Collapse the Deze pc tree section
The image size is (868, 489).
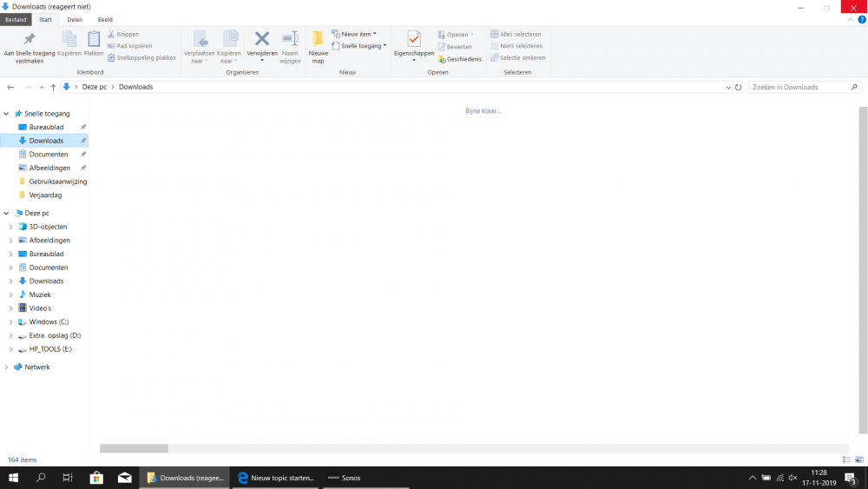(6, 213)
